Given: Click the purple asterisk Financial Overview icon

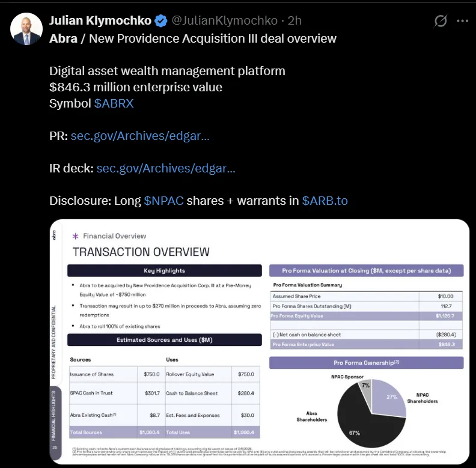Looking at the screenshot, I should coord(75,236).
